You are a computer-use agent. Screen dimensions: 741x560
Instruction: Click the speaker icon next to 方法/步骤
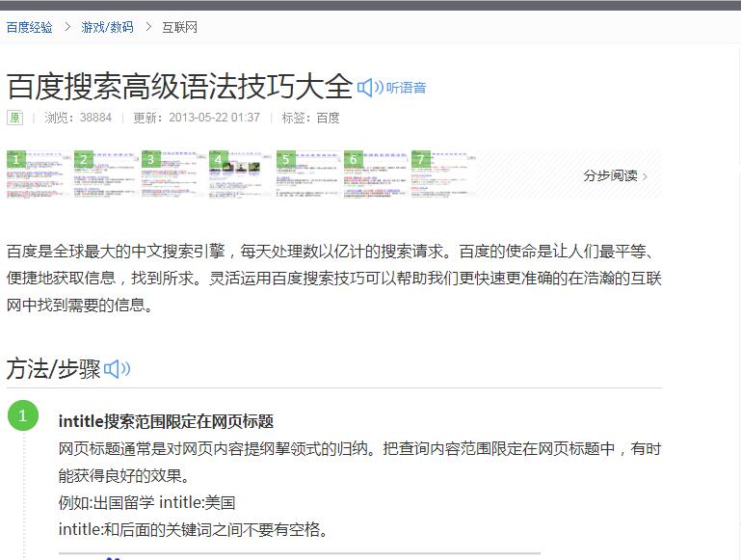point(117,369)
